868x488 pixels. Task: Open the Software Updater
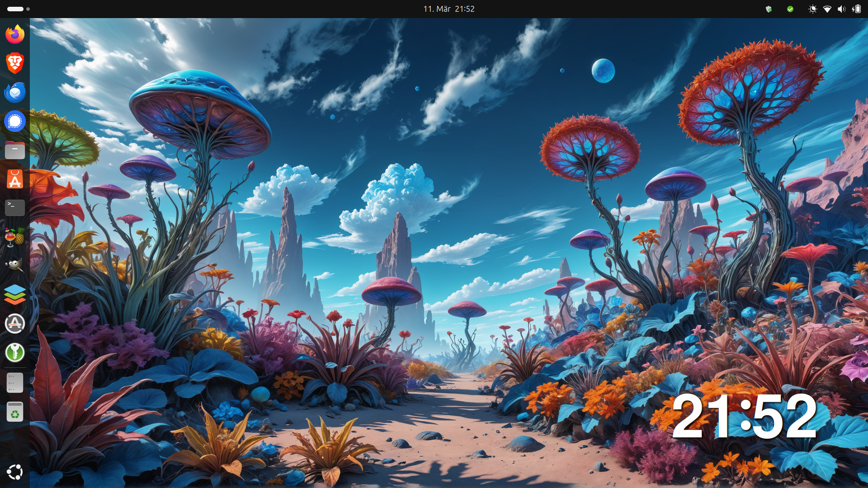(15, 324)
